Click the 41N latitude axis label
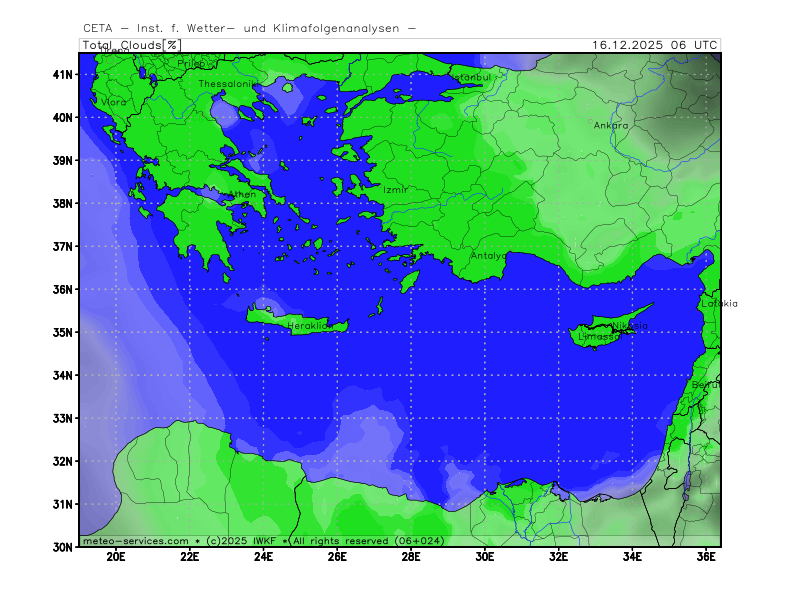 click(63, 74)
